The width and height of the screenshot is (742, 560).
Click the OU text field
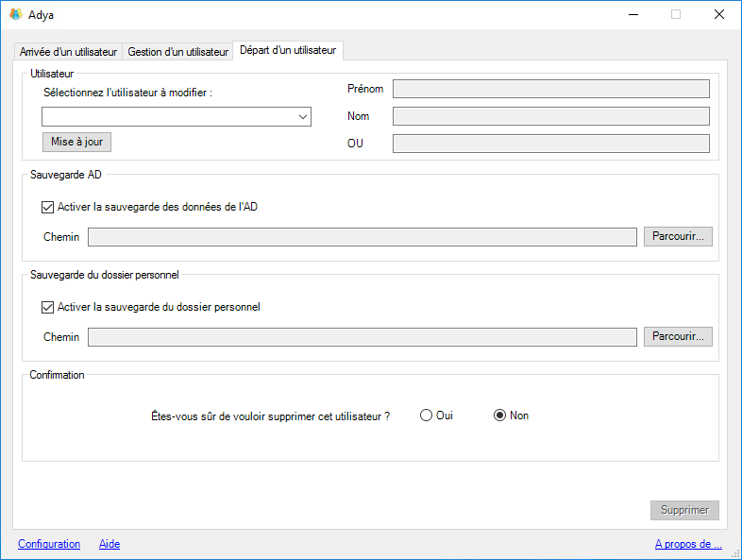coord(550,144)
